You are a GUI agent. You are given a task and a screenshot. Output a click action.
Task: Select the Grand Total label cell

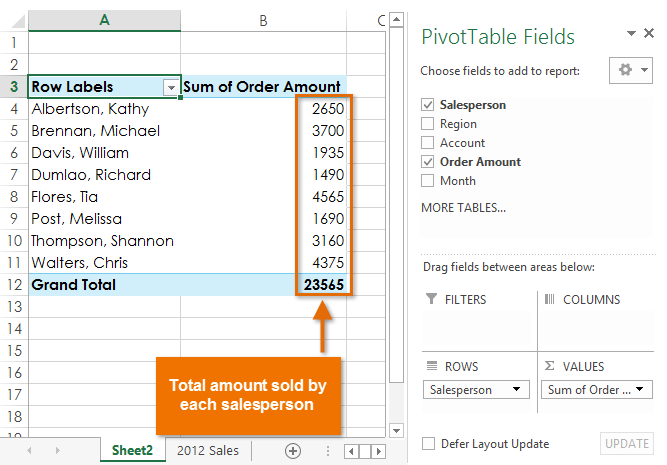point(104,285)
